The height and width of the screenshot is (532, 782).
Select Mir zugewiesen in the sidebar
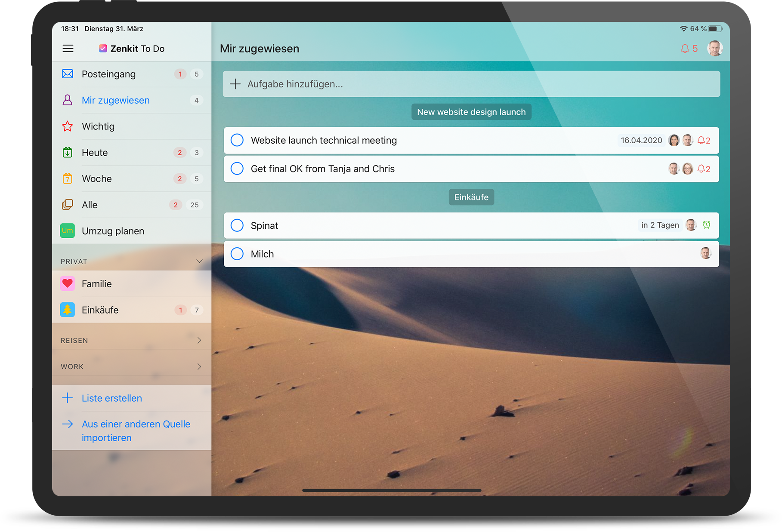pos(132,100)
